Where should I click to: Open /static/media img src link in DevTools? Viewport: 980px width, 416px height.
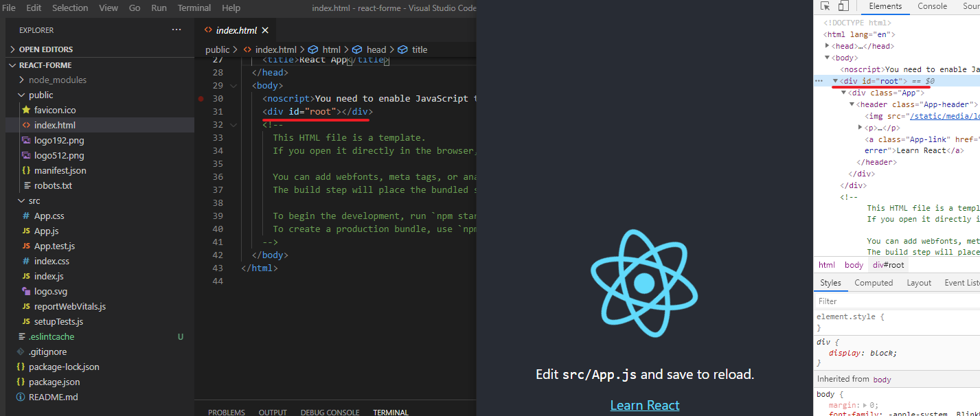(x=945, y=116)
